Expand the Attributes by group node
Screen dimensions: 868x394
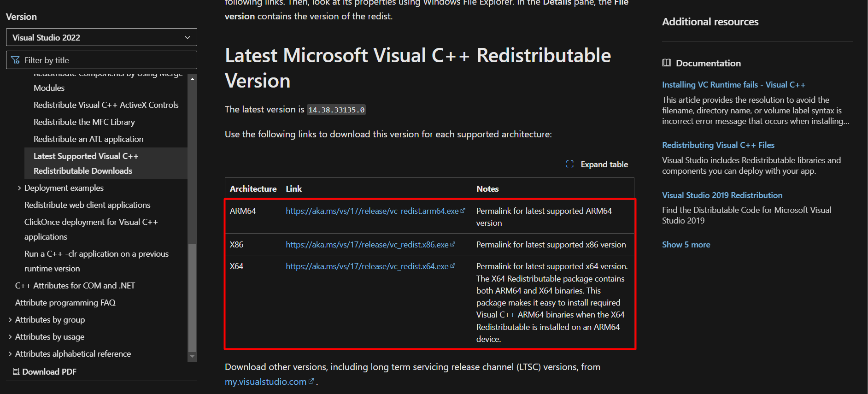(x=10, y=320)
